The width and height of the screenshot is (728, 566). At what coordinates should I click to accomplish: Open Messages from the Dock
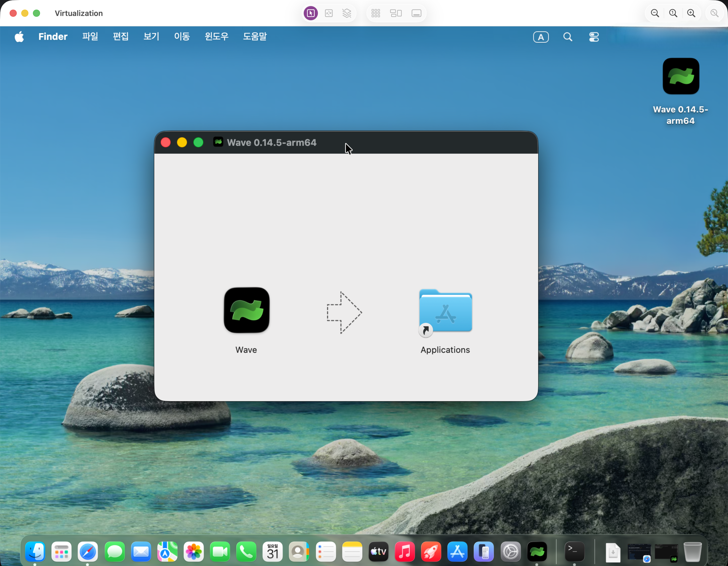click(x=114, y=552)
